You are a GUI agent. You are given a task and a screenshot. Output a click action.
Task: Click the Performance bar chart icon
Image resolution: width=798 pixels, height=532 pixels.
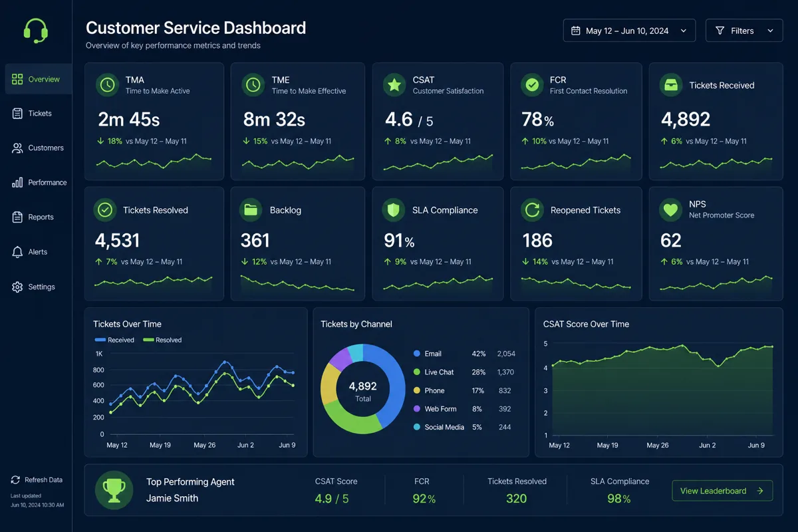coord(17,182)
